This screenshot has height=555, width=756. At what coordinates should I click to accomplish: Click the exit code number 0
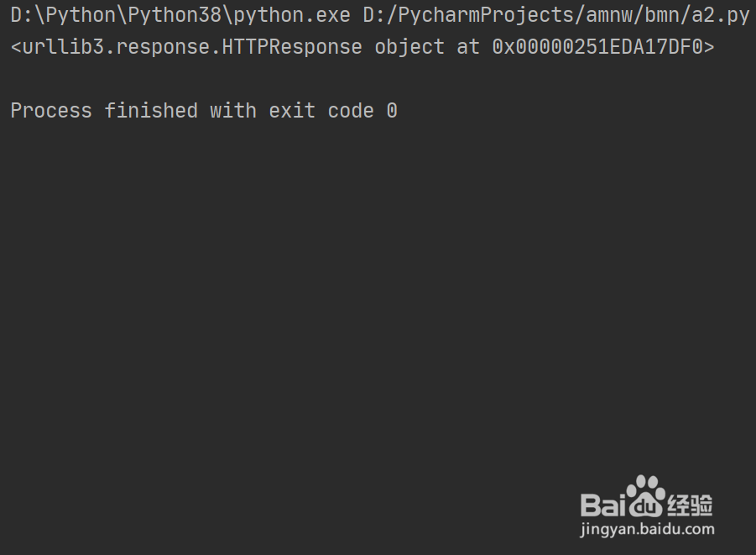pos(392,111)
